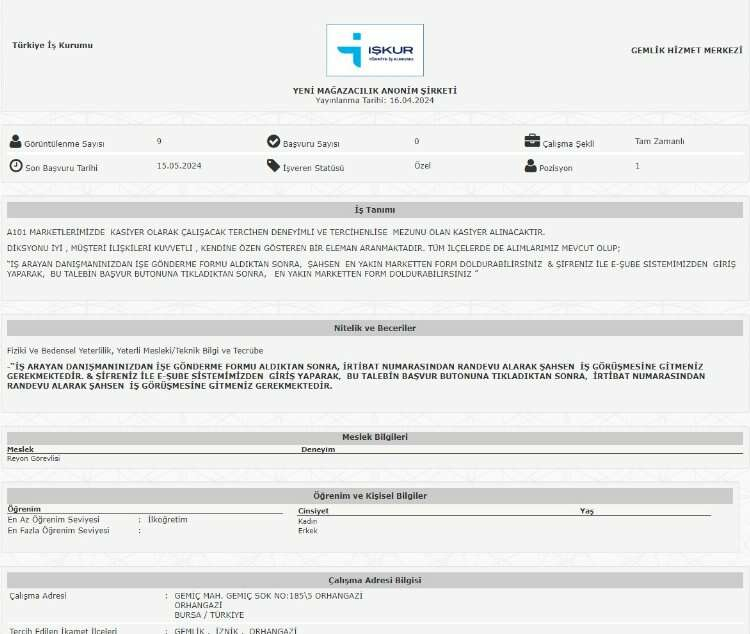The width and height of the screenshot is (750, 634).
Task: Click the 15.05.2024 application deadline date
Action: coord(179,166)
